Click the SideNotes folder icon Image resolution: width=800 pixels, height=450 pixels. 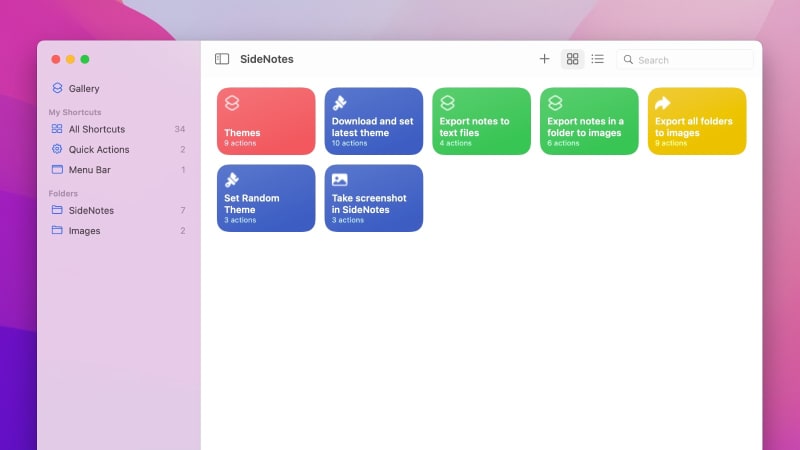[57, 210]
